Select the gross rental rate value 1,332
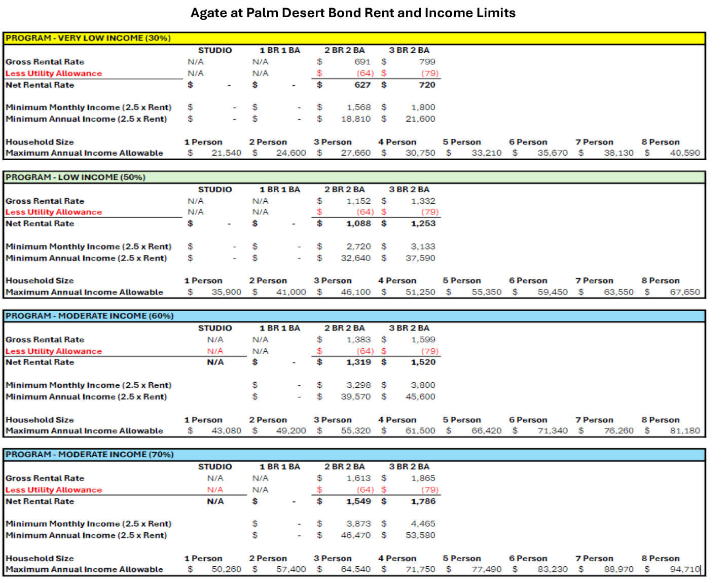The image size is (728, 583). tap(423, 201)
